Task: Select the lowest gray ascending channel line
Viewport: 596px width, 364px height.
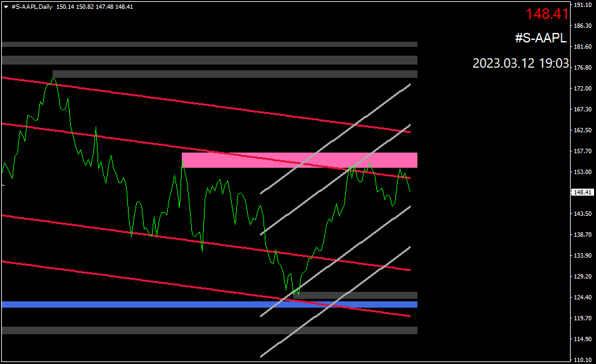Action: 335,302
